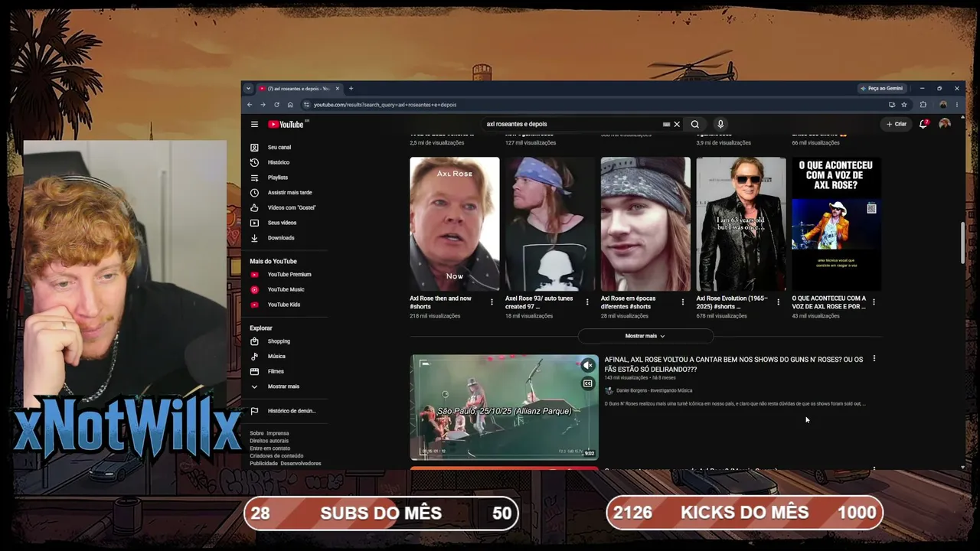Viewport: 980px width, 551px height.
Task: Open options for 'Axl Rose Evolution' short
Action: click(779, 302)
